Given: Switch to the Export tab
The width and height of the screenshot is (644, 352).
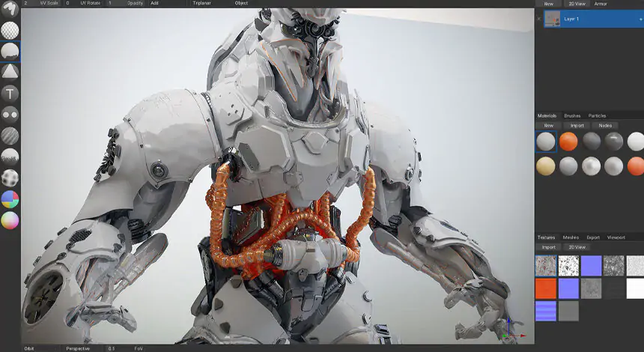Looking at the screenshot, I should click(x=593, y=237).
